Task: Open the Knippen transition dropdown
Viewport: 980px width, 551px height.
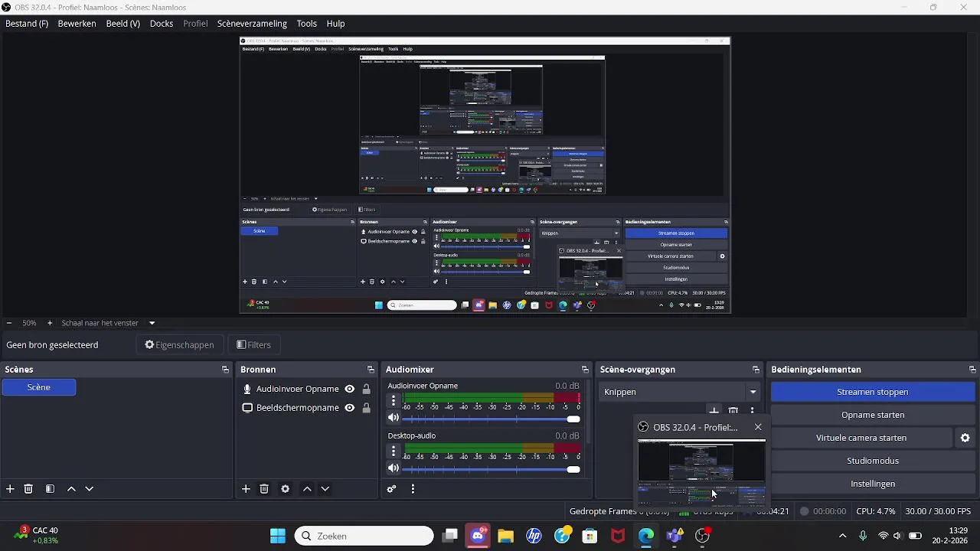Action: point(678,392)
